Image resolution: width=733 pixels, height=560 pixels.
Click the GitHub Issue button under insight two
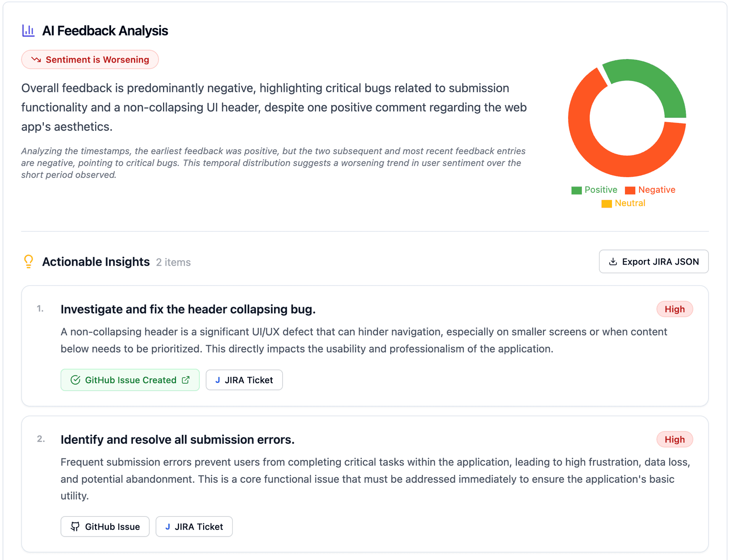coord(105,526)
